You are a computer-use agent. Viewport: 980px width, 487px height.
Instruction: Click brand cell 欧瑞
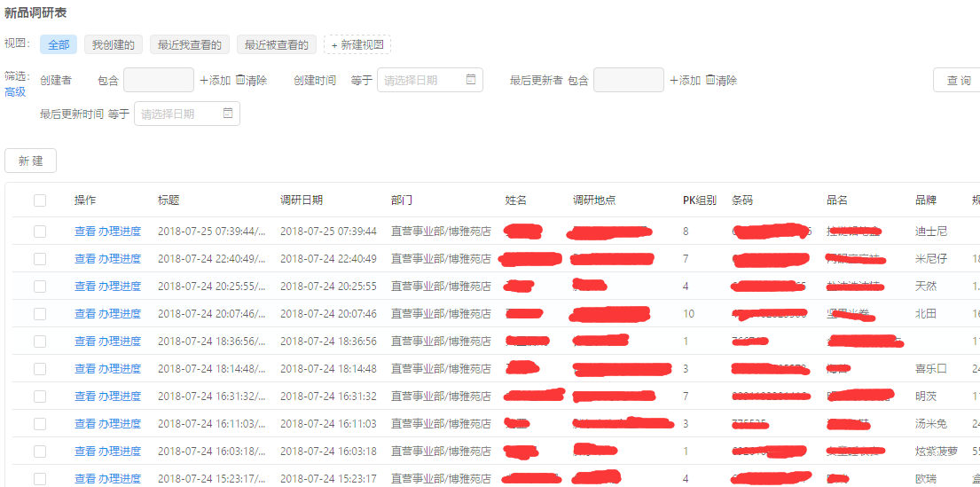point(926,479)
